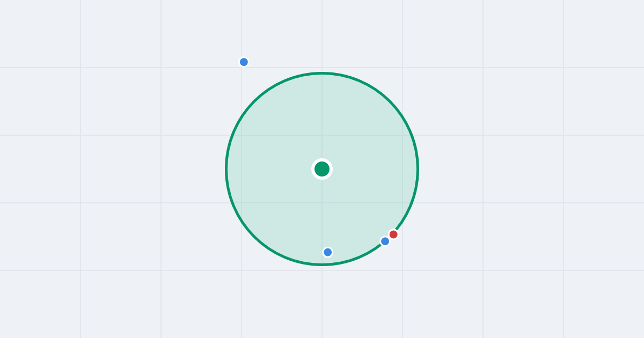The height and width of the screenshot is (338, 644).
Task: Select the blue marker near circle's bottom edge
Action: 328,252
